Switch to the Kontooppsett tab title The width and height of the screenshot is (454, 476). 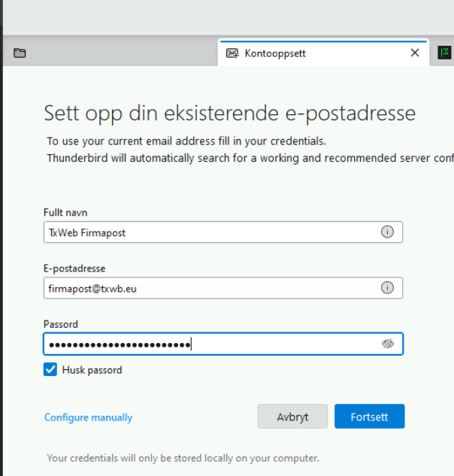pyautogui.click(x=275, y=53)
